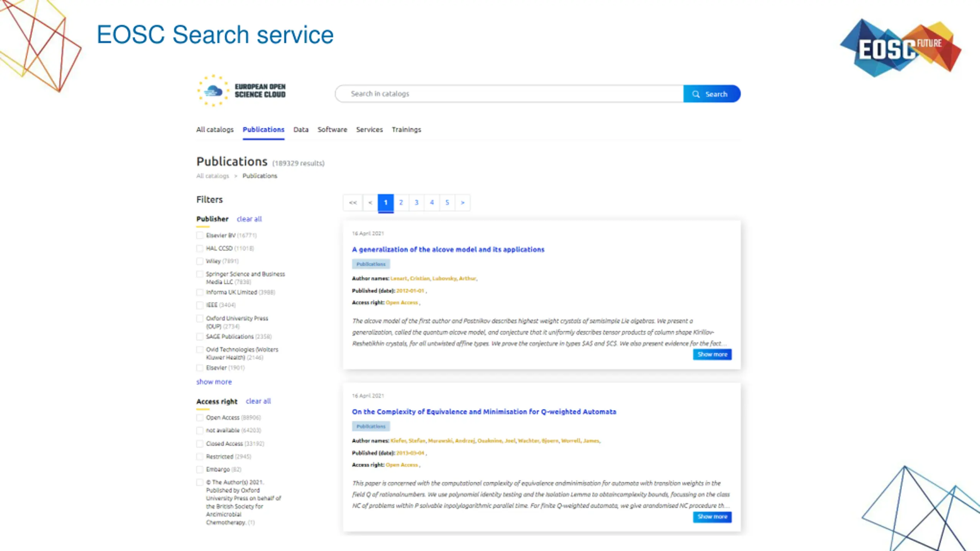
Task: Go to previous page with arrow button
Action: tap(370, 203)
